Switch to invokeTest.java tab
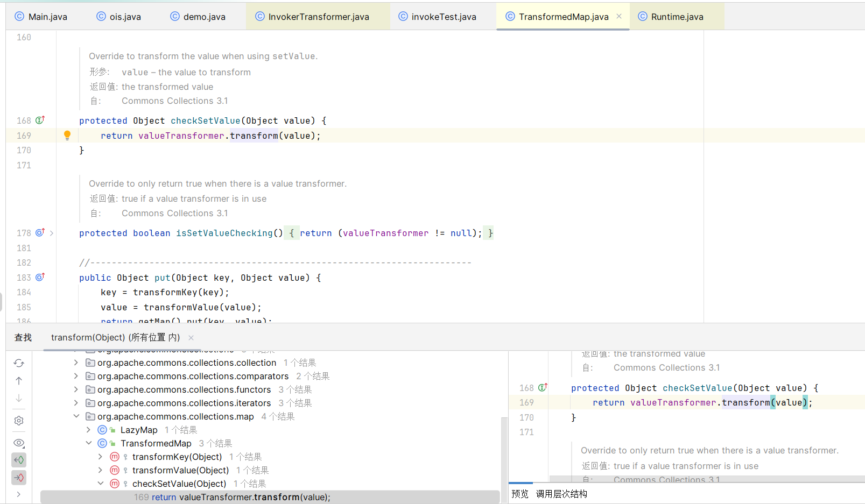Image resolution: width=865 pixels, height=504 pixels. (x=438, y=17)
